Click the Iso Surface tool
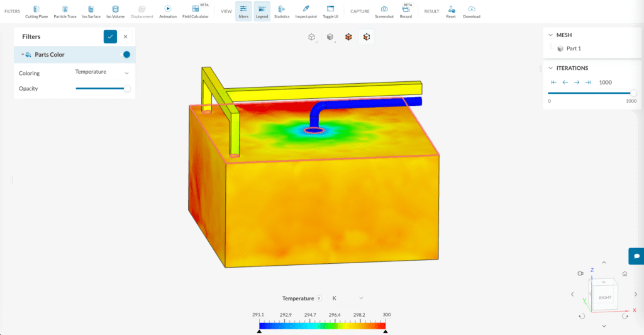 92,11
